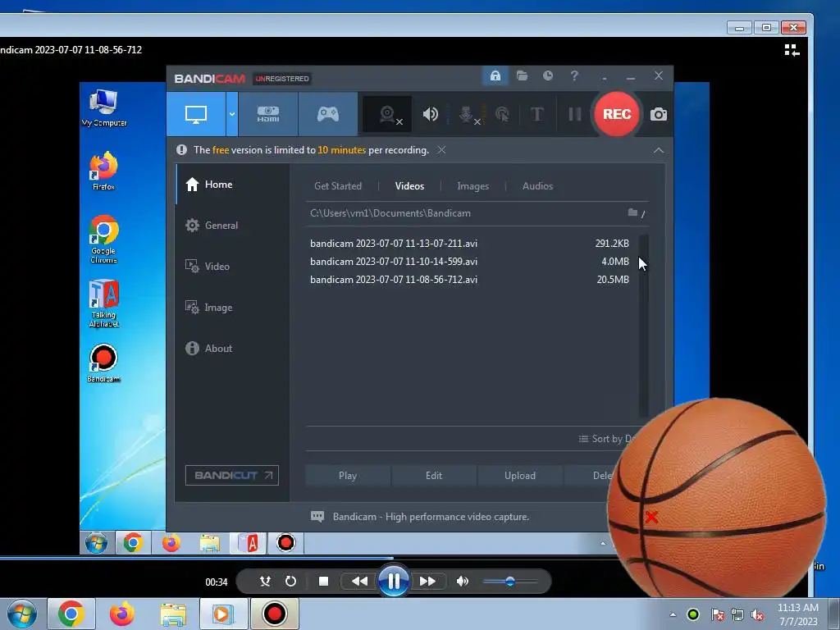The height and width of the screenshot is (630, 840).
Task: Select bandicam 2023-07-07 11-08-56-712.avi
Action: pyautogui.click(x=469, y=280)
